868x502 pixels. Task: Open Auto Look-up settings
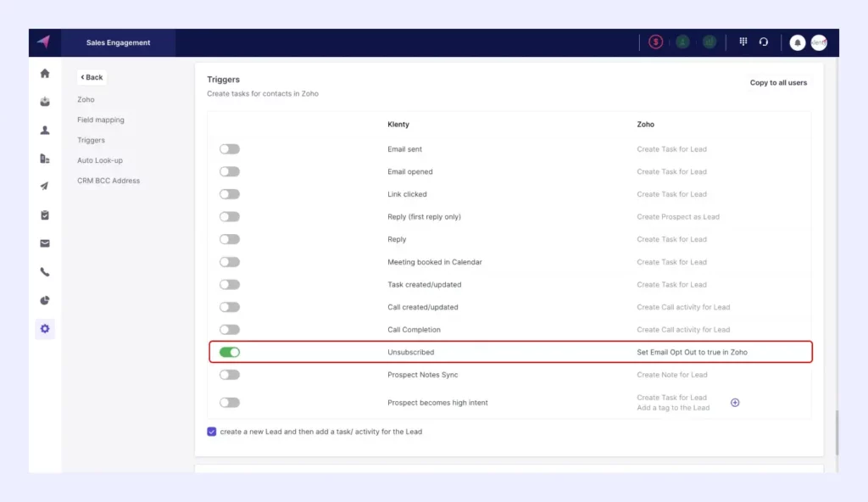(x=100, y=160)
